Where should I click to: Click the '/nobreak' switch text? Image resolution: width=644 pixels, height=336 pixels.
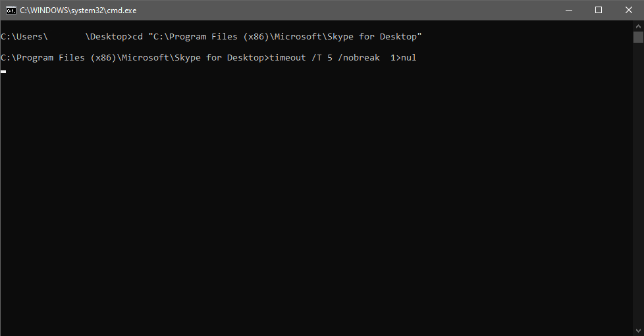point(359,58)
